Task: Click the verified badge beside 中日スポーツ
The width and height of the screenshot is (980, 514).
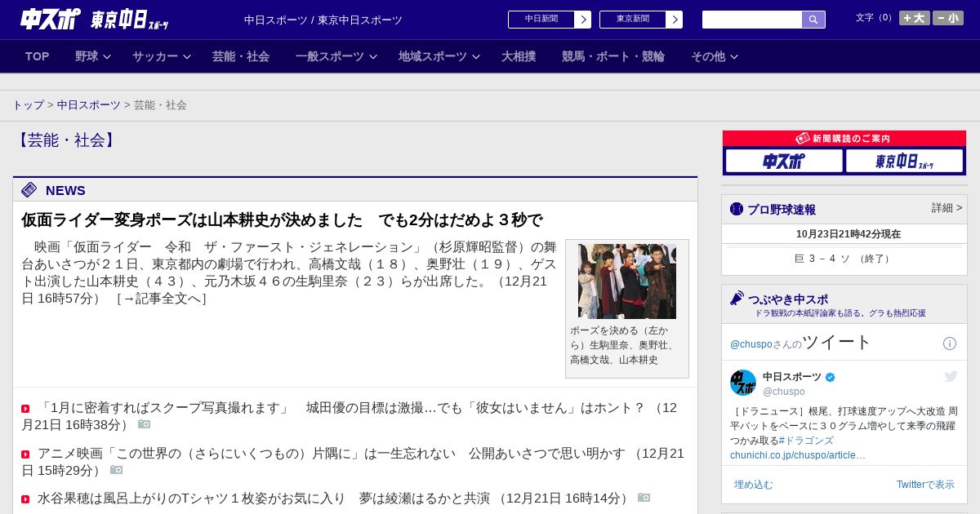Action: 831,377
